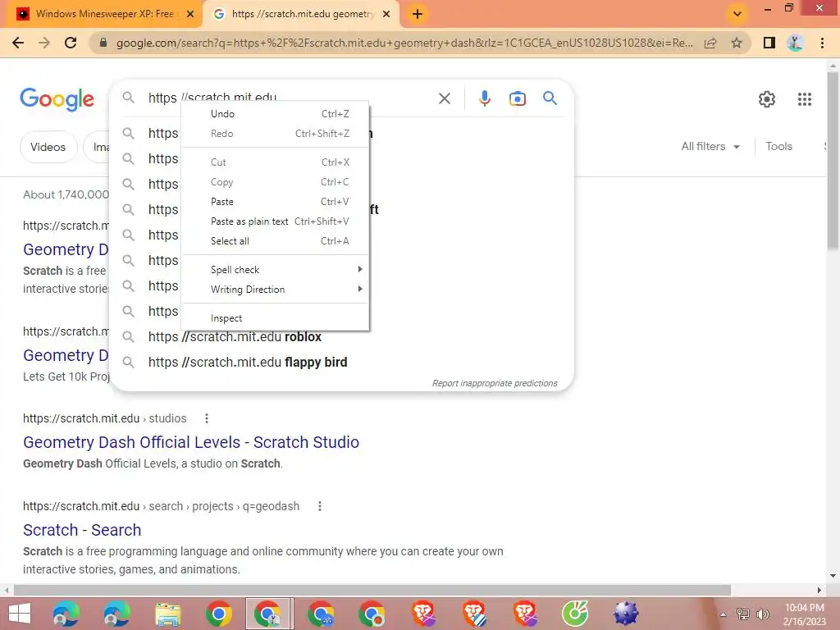The width and height of the screenshot is (840, 630).
Task: Close the Minesweeper XP tab
Action: 190,14
